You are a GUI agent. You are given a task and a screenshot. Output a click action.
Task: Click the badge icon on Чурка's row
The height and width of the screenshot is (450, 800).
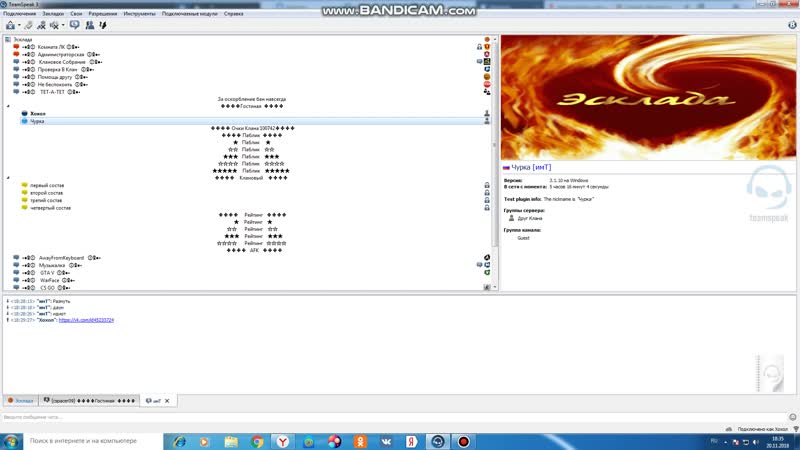point(487,121)
